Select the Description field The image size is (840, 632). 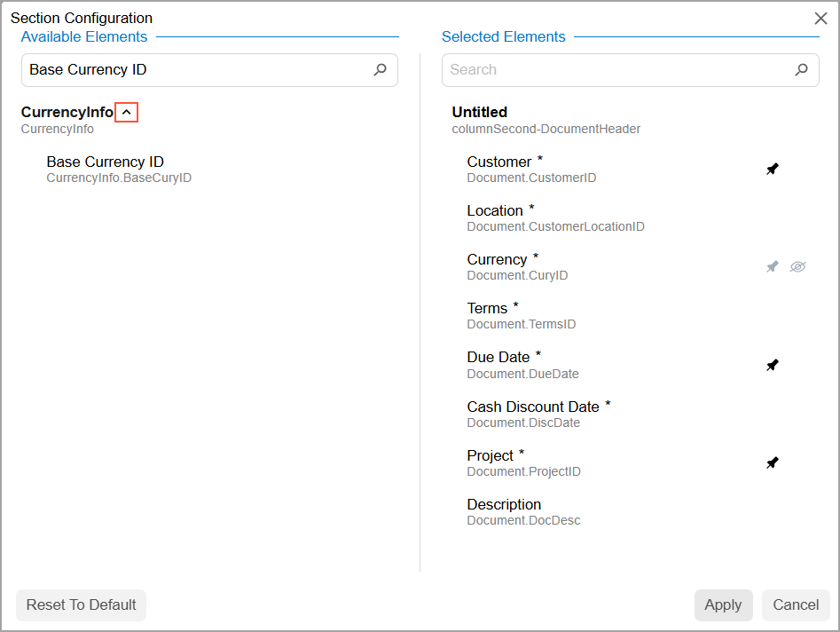click(x=504, y=505)
